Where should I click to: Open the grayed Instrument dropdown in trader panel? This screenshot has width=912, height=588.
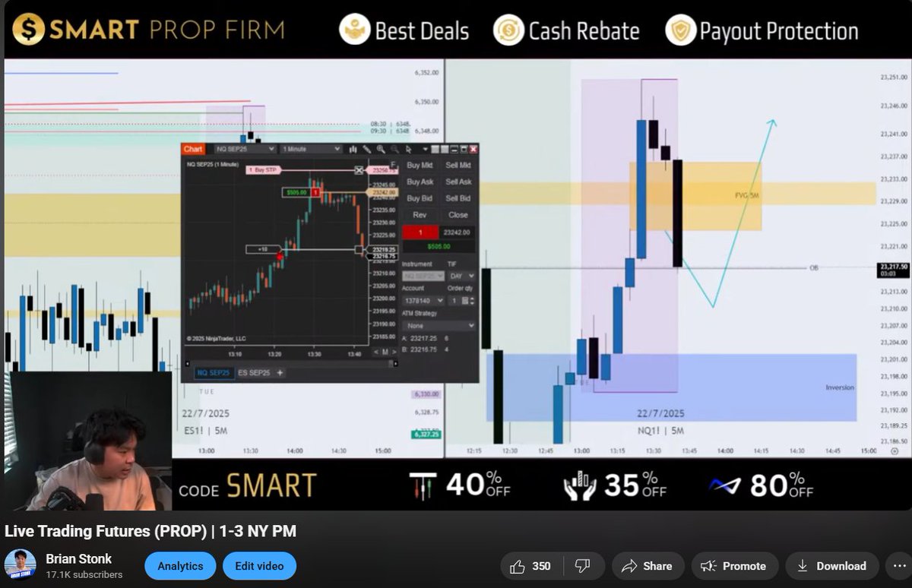(x=423, y=276)
